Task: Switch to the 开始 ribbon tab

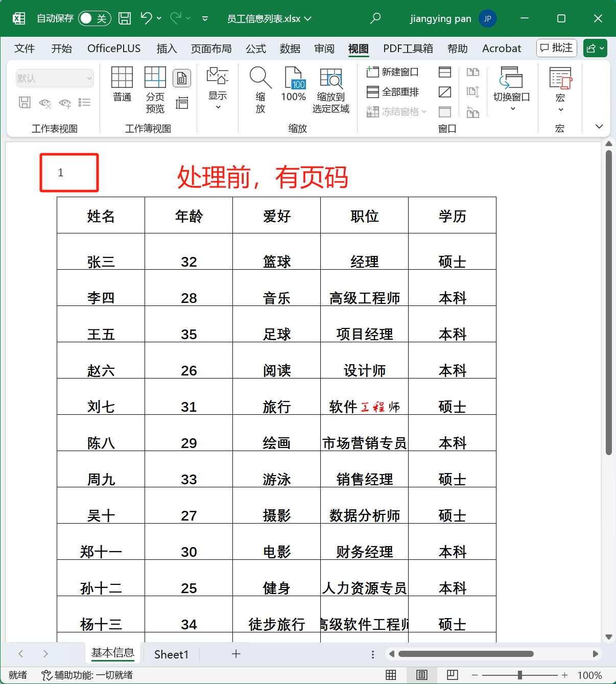Action: (61, 48)
